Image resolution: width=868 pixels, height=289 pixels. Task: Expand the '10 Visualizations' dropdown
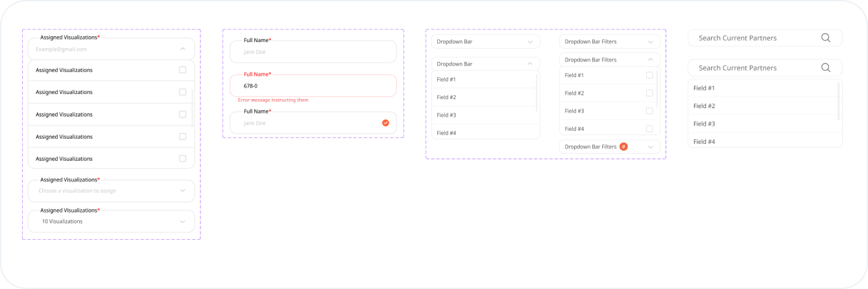click(111, 221)
